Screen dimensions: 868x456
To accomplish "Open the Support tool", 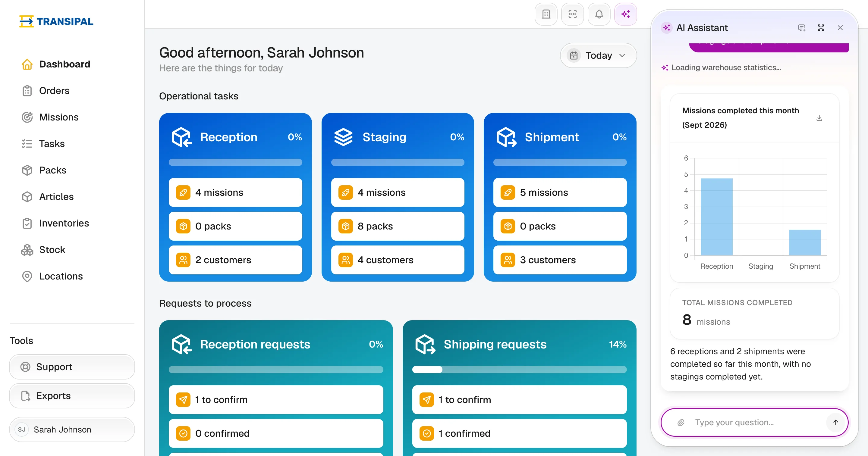I will click(72, 367).
